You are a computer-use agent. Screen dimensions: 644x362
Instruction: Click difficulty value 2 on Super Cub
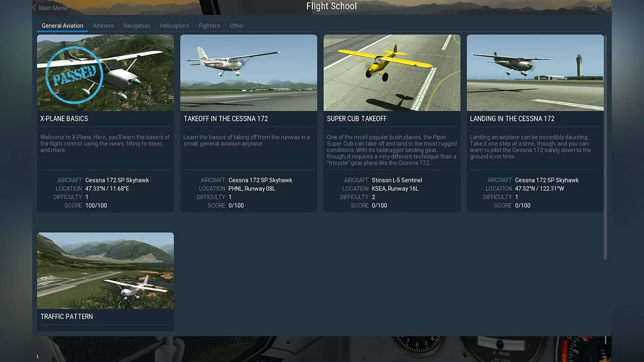[x=374, y=197]
